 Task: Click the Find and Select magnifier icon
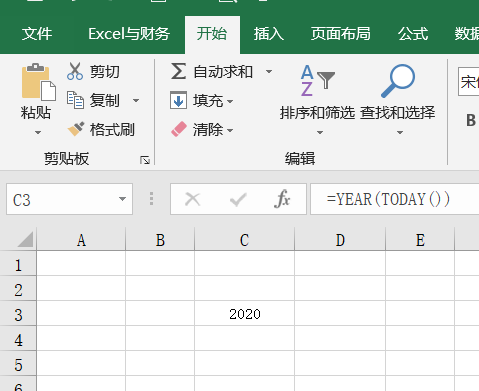click(x=398, y=81)
